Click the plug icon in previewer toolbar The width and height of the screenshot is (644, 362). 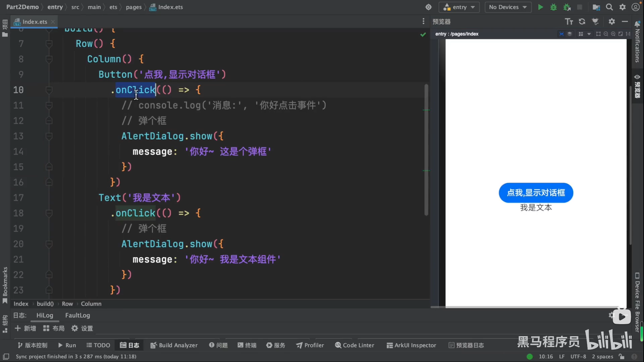pos(595,21)
